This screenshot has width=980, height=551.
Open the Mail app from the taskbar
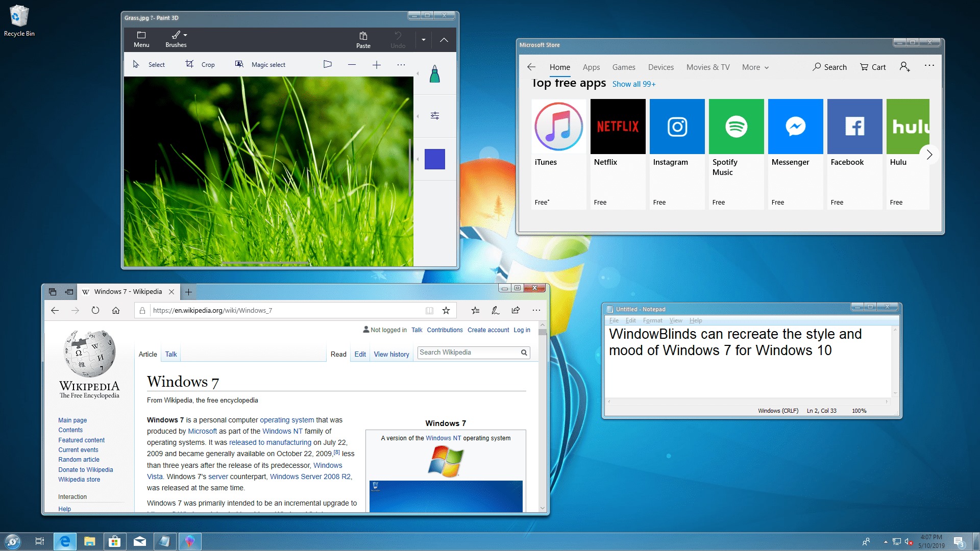140,541
